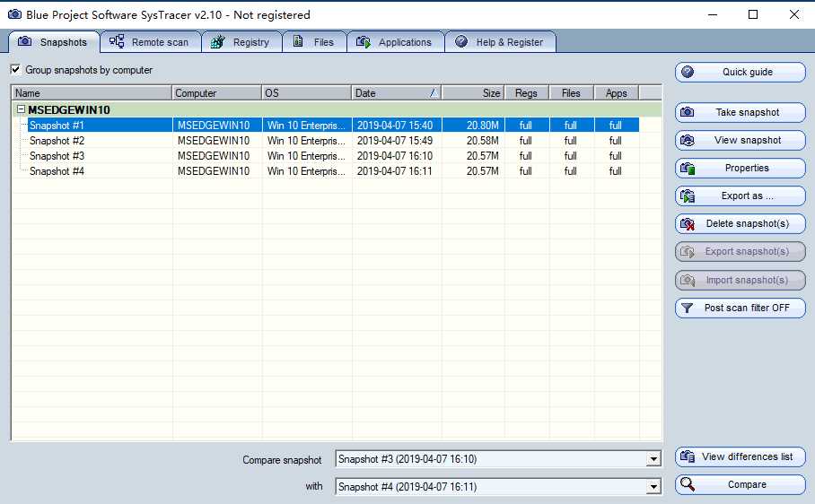
Task: Toggle Group snapshots by computer checkbox
Action: (15, 70)
